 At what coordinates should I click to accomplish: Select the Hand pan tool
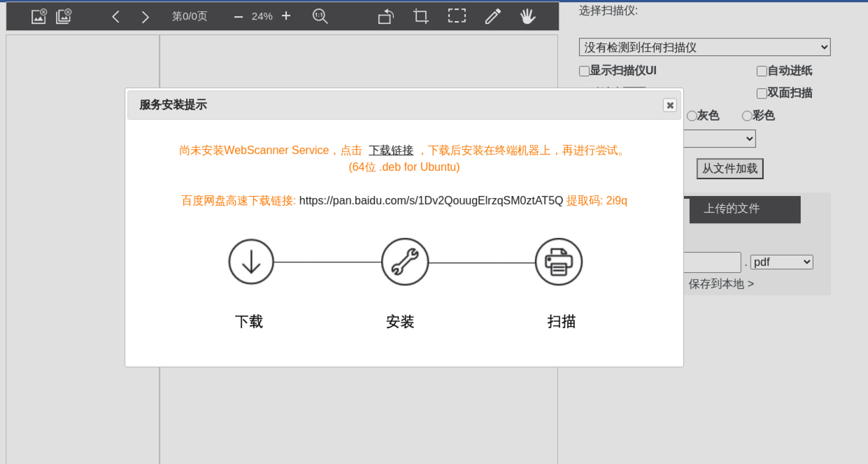pyautogui.click(x=529, y=15)
